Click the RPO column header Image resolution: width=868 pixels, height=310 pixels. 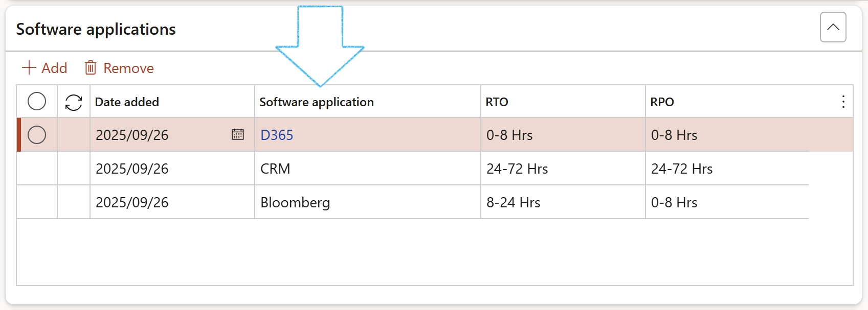pos(662,102)
